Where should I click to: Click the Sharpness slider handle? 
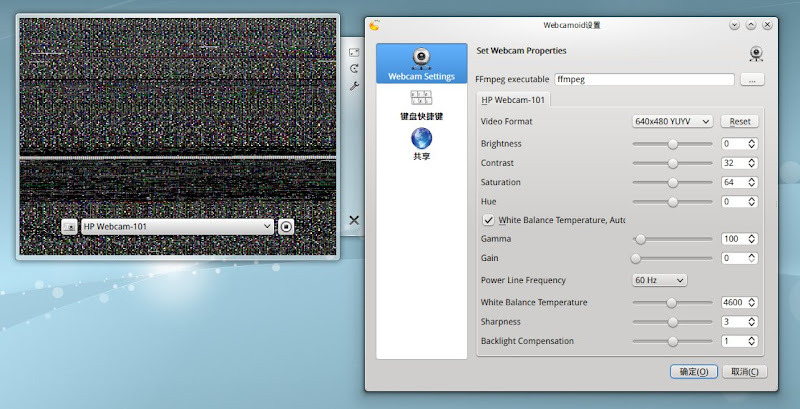coord(673,322)
